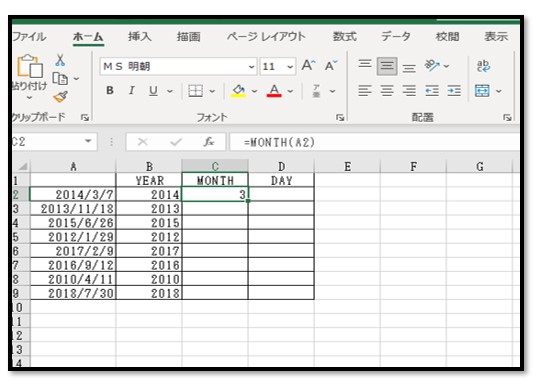Select the Format Painter brush
Screen dimensions: 542x389
pos(60,97)
